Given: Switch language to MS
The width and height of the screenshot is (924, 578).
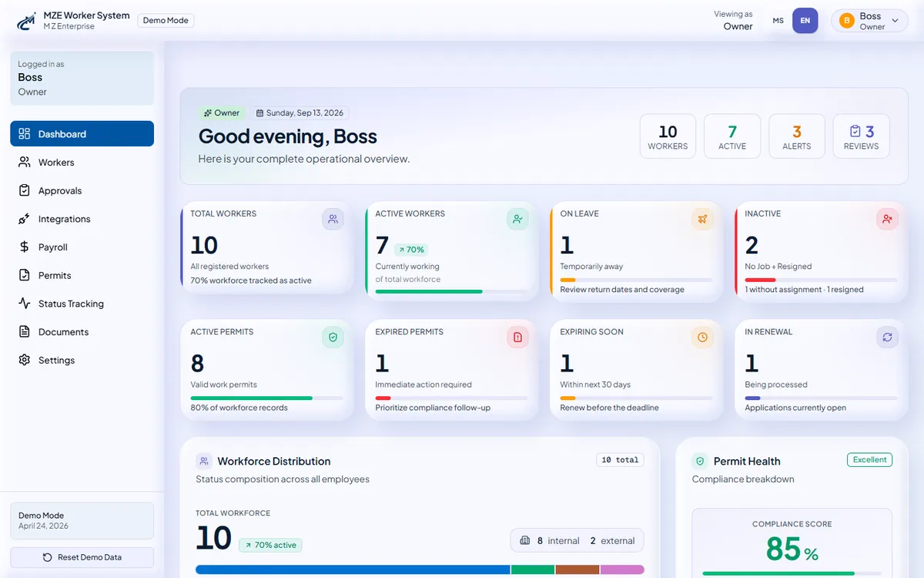Looking at the screenshot, I should tap(778, 21).
